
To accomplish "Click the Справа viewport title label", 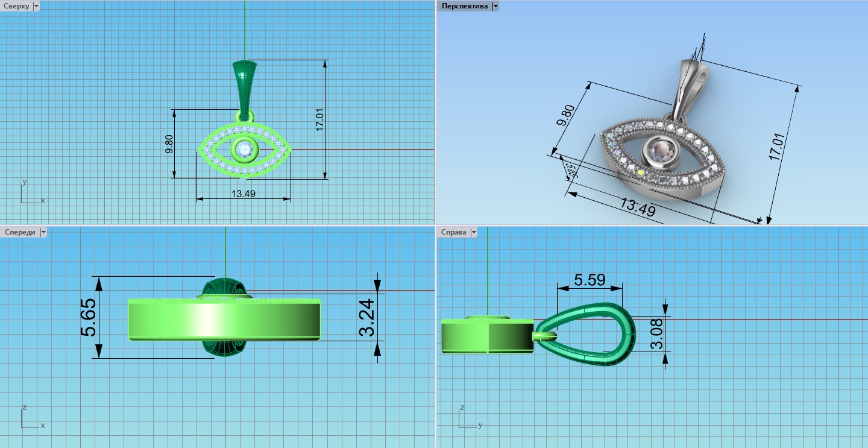I will (x=454, y=232).
